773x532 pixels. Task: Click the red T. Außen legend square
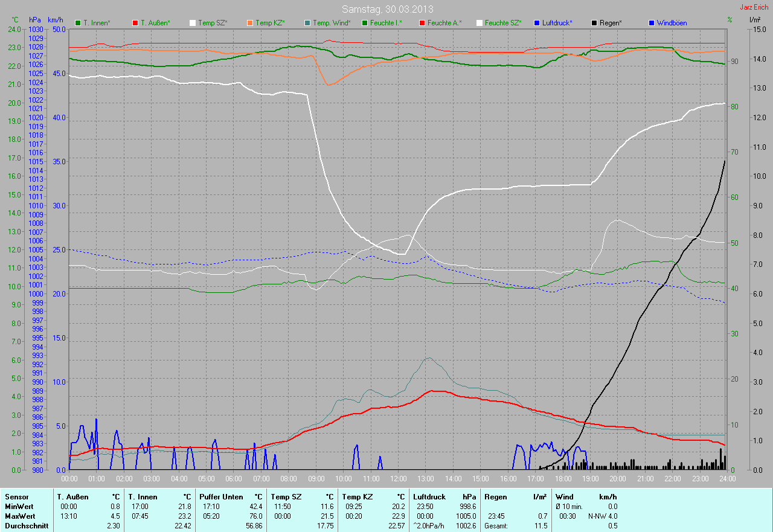coord(135,23)
